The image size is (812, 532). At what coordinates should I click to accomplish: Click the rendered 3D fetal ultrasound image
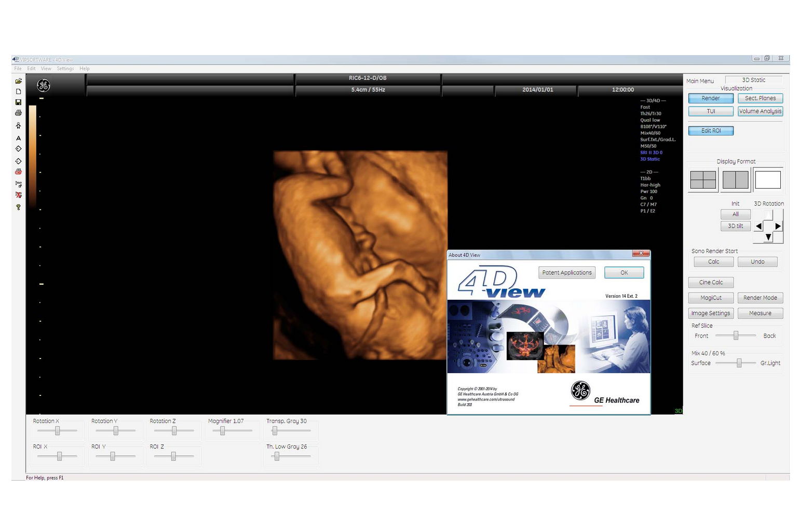[360, 255]
